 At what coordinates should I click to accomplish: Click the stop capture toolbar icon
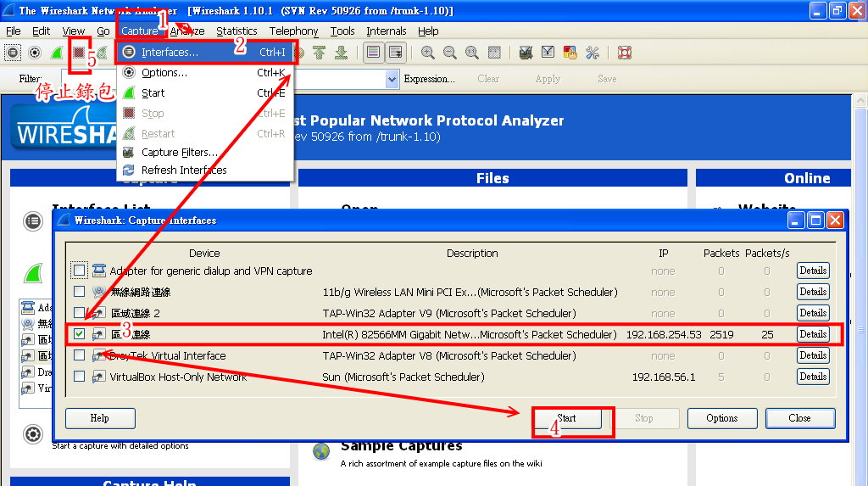pyautogui.click(x=79, y=53)
